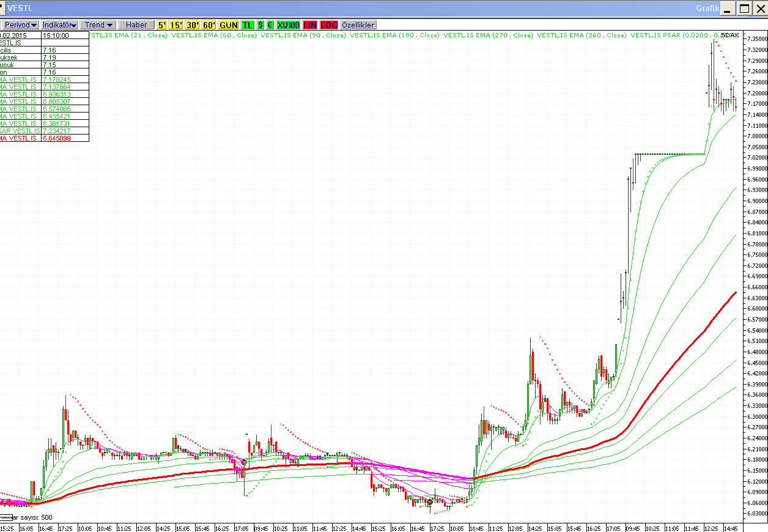Switch to daily GÜN period
Screen dimensions: 768x532
pyautogui.click(x=229, y=25)
